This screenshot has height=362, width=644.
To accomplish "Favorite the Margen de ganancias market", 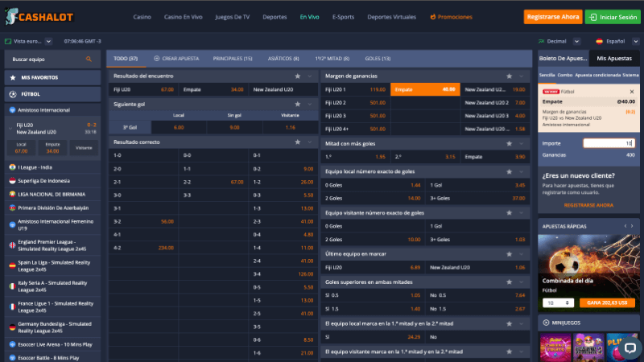I will pos(510,76).
